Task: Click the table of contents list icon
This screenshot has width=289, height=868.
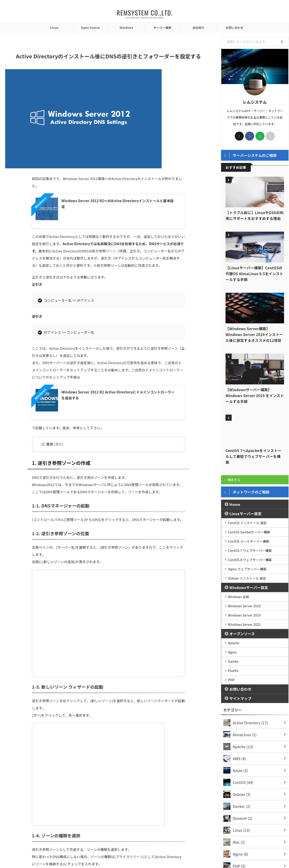Action: click(43, 444)
